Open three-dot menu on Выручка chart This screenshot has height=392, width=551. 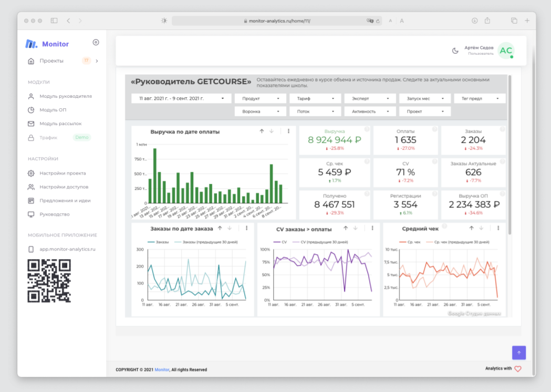click(288, 131)
